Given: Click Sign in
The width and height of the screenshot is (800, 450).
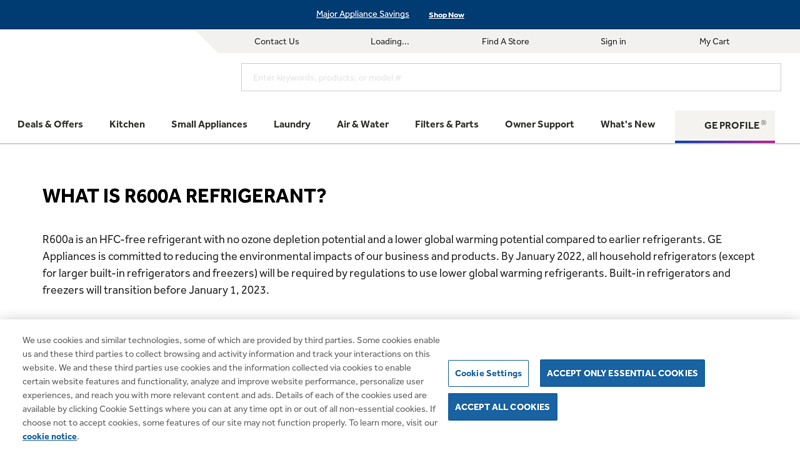Looking at the screenshot, I should pos(613,41).
